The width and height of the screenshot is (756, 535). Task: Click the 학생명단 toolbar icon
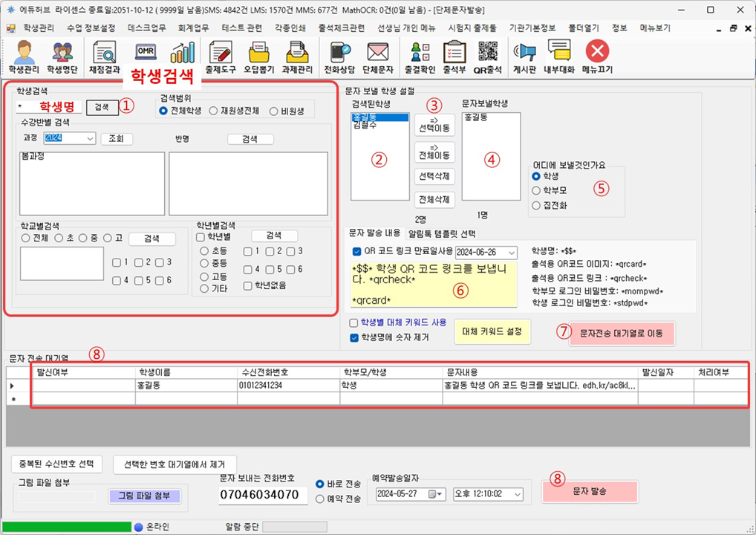click(x=62, y=58)
